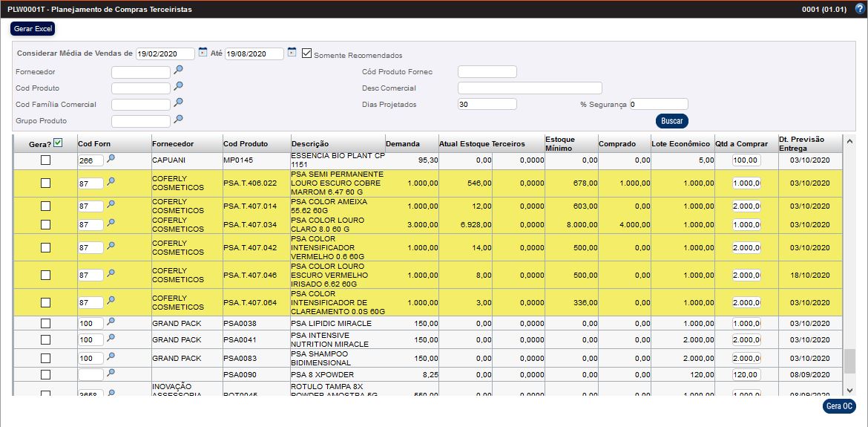Viewport: 868px width, 427px height.
Task: Click Grupo Produto search magnifier icon
Action: click(x=178, y=119)
